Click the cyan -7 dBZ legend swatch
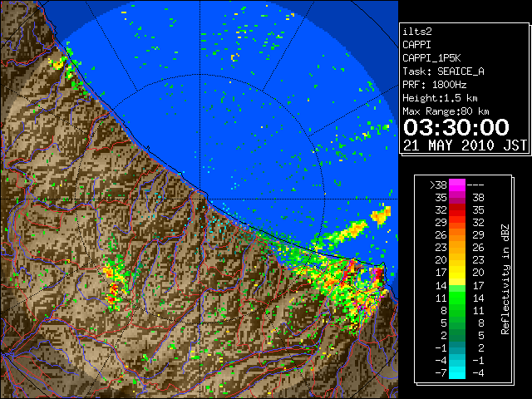The height and width of the screenshot is (399, 532). [x=457, y=372]
